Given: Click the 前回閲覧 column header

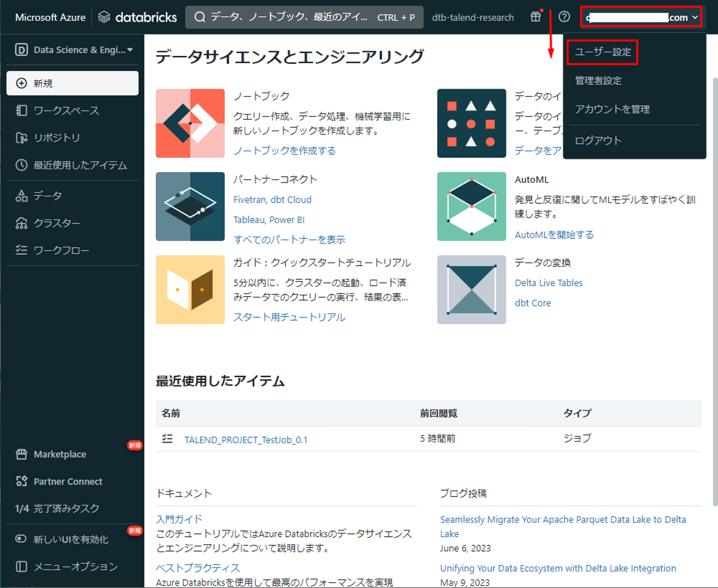Looking at the screenshot, I should (439, 413).
